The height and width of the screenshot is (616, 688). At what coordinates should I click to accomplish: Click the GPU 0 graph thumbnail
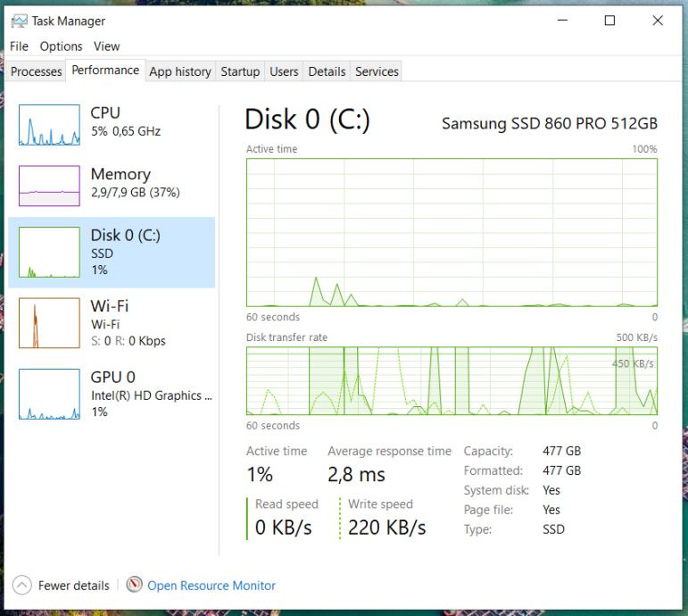[49, 394]
